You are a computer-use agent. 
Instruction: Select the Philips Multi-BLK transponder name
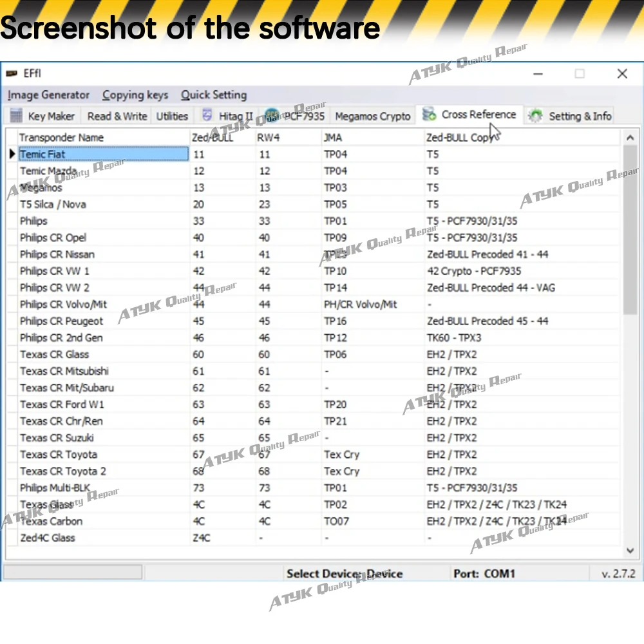coord(55,488)
